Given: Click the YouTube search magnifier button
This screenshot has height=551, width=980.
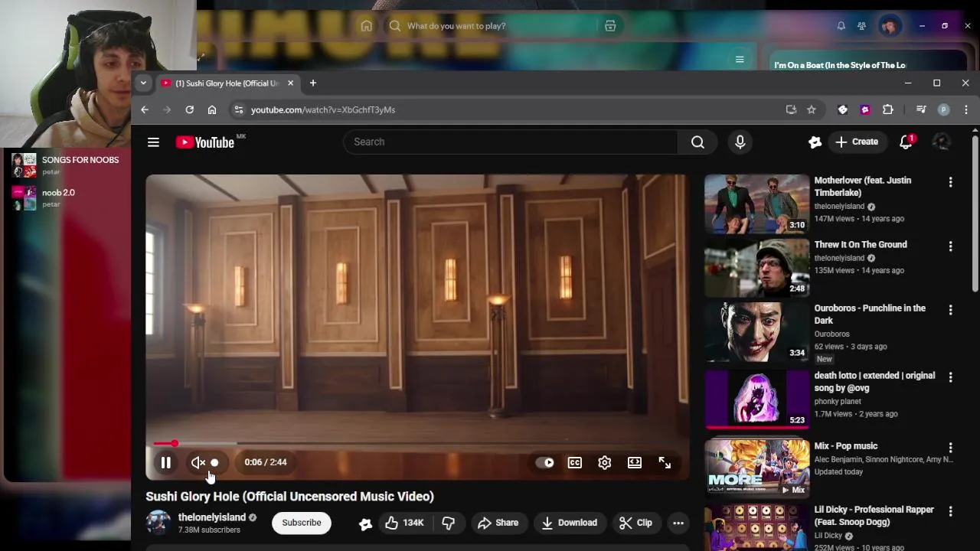Looking at the screenshot, I should [x=697, y=142].
